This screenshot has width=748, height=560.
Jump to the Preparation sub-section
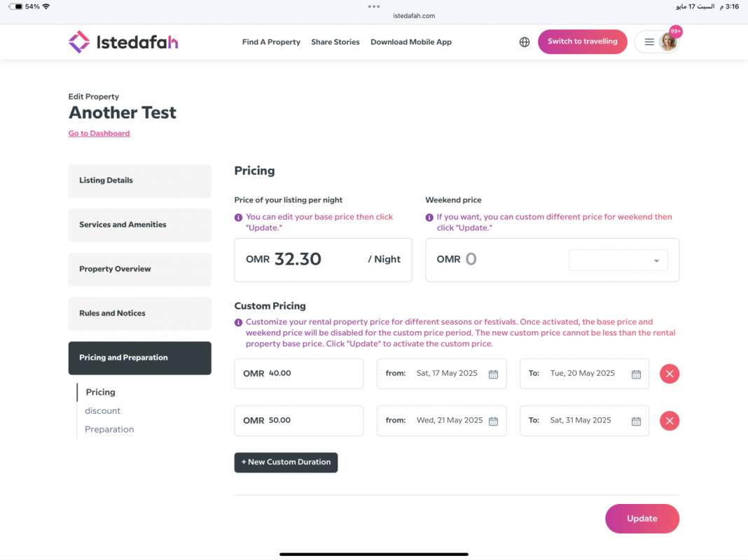tap(109, 429)
